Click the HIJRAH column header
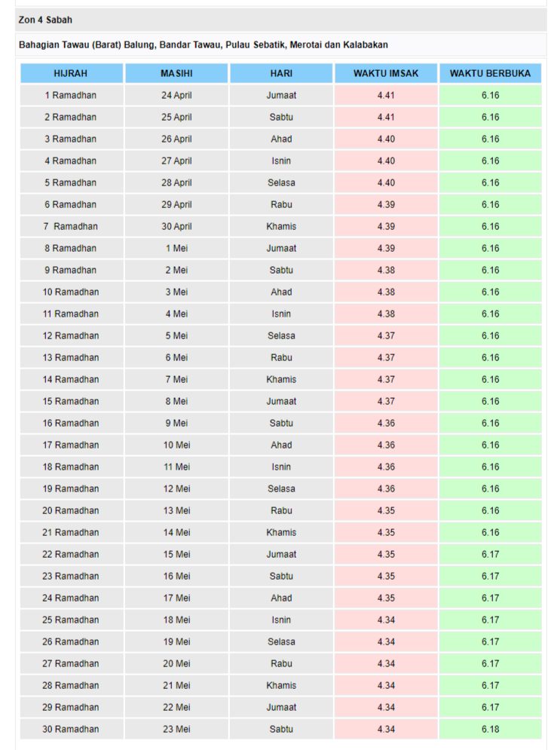The height and width of the screenshot is (750, 560). coord(71,73)
